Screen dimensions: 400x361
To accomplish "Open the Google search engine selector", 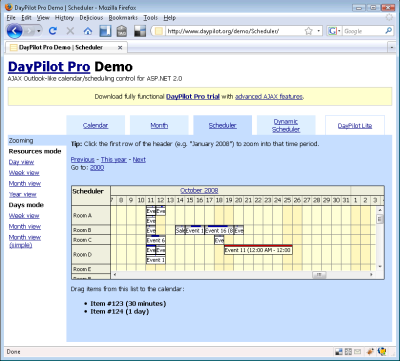I will [x=335, y=31].
